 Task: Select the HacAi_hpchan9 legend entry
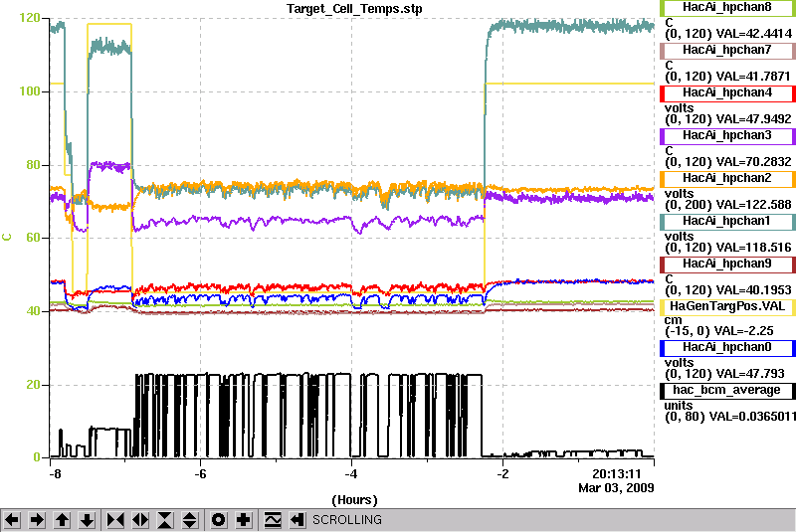tap(727, 265)
